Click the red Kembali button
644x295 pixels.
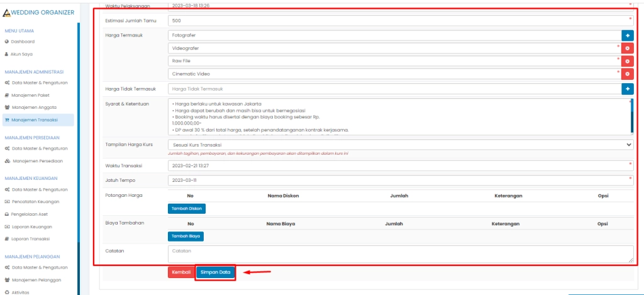tap(180, 272)
